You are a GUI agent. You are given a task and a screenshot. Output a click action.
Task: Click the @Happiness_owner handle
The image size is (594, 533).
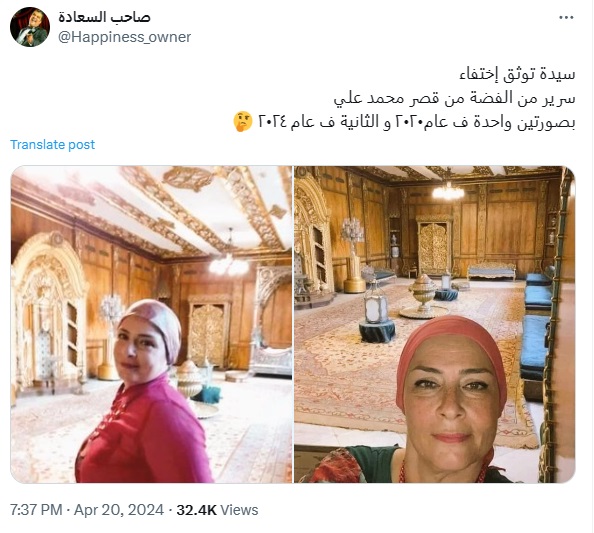click(x=124, y=37)
